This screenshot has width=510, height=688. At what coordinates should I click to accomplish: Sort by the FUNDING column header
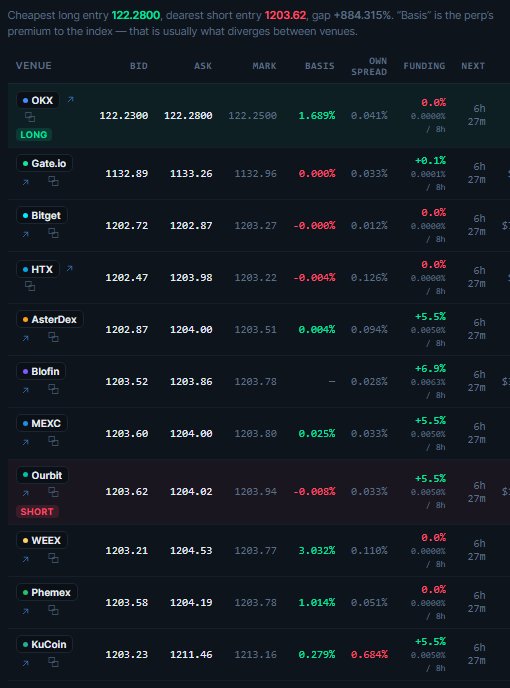[424, 66]
